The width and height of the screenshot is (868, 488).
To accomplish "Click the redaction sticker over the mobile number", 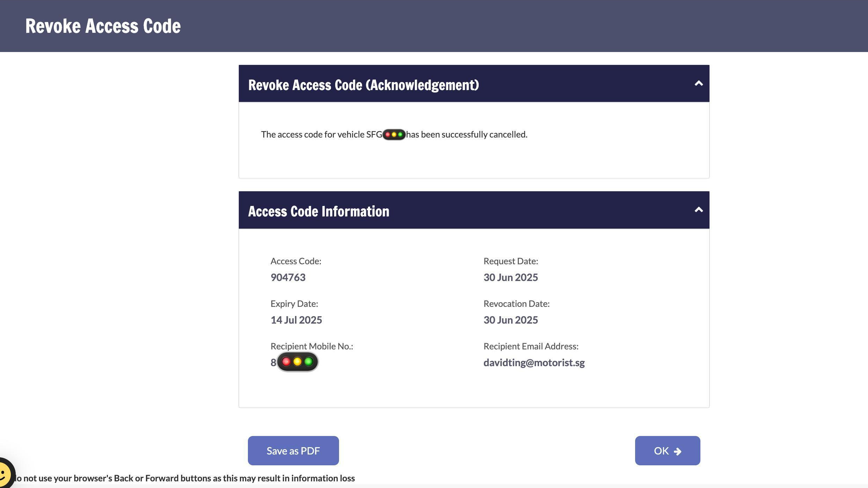I will coord(297,362).
